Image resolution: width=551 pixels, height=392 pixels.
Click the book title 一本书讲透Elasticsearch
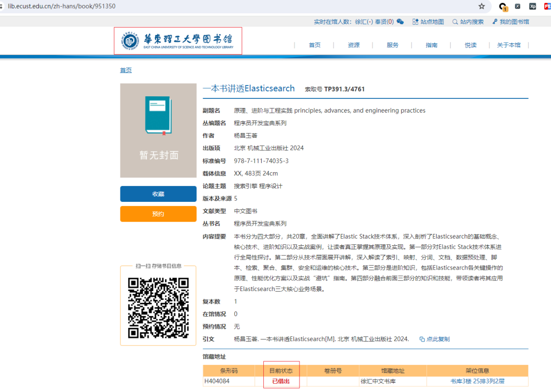(249, 89)
